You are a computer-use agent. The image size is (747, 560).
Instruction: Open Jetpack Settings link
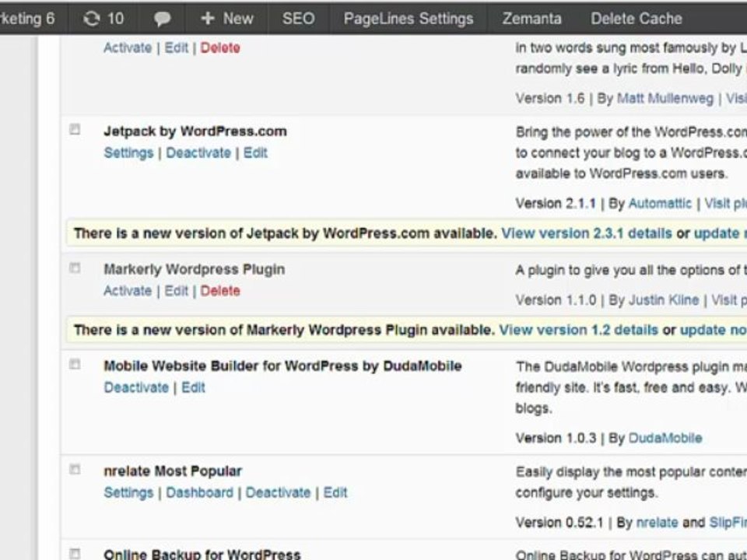point(128,153)
